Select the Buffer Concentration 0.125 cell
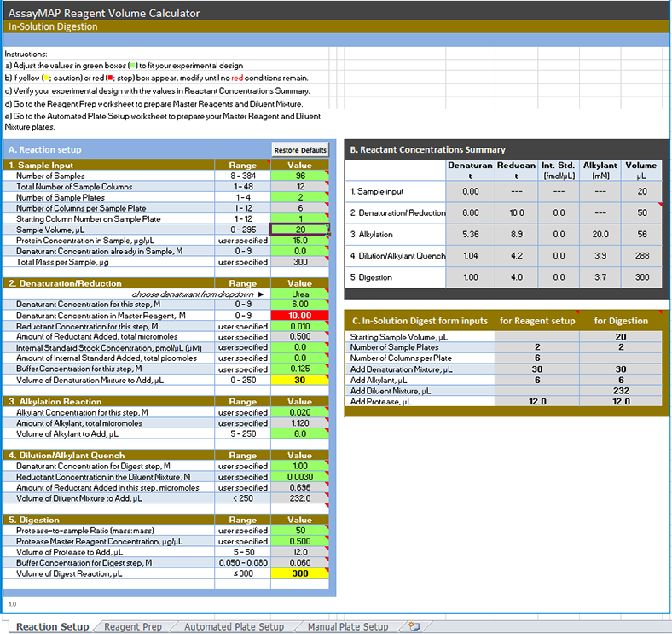 point(299,369)
